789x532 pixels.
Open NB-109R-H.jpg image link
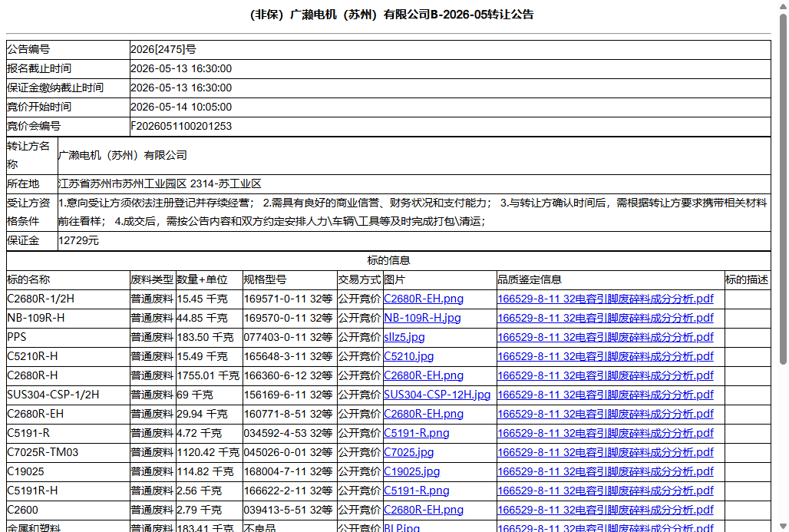[422, 318]
